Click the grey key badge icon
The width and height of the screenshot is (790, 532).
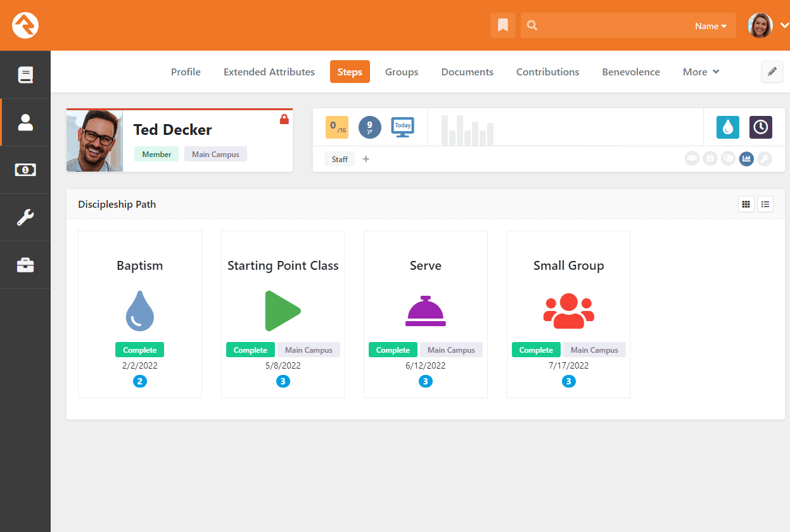765,159
